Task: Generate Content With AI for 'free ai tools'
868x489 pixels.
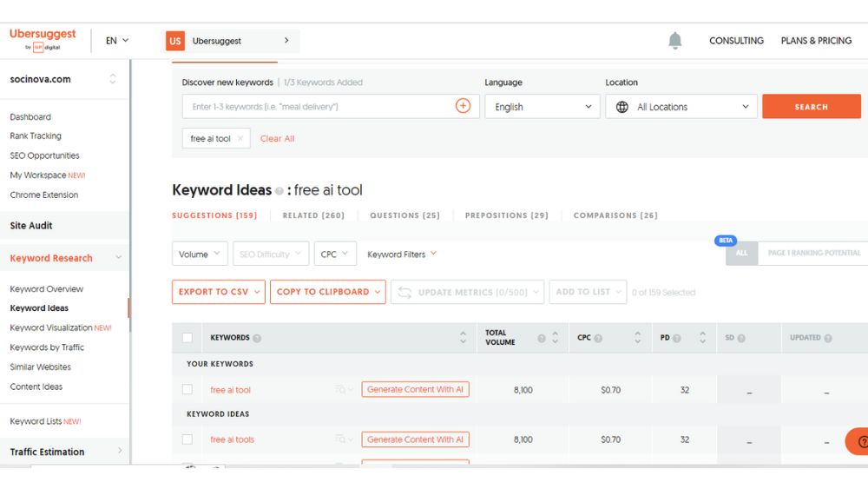Action: click(415, 439)
